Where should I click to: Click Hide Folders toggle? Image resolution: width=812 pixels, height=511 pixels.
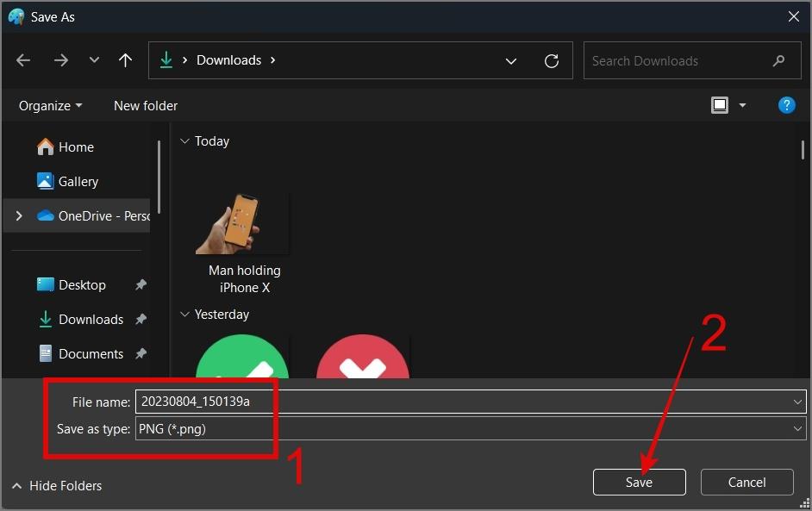tap(57, 486)
